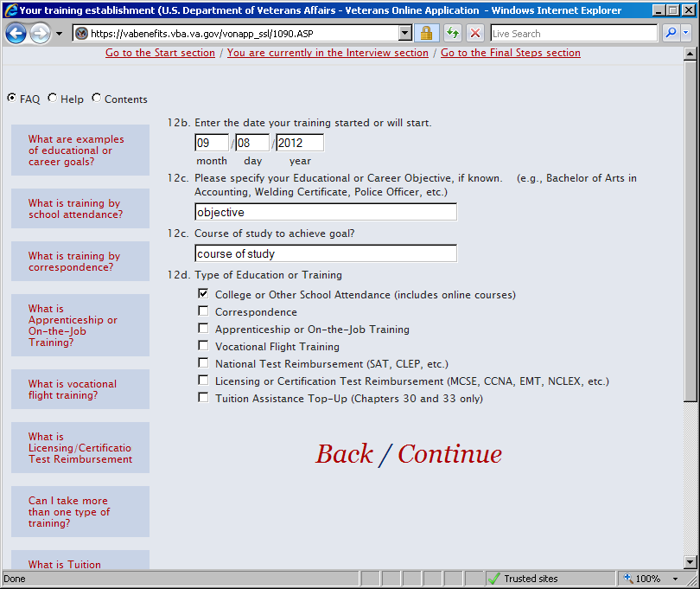Click the page scrollbar up arrow
Viewport: 700px width, 589px height.
pyautogui.click(x=690, y=54)
